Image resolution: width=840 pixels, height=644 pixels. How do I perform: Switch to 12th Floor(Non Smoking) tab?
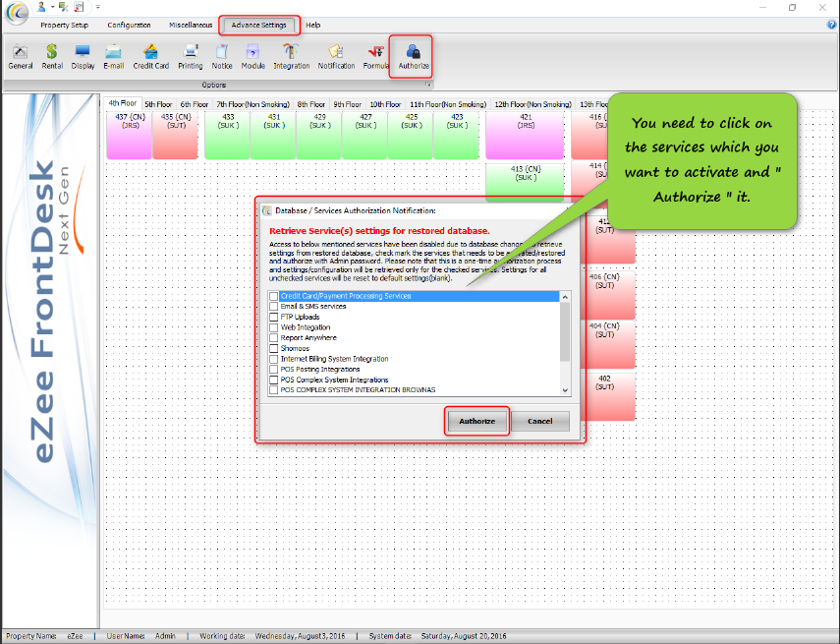(x=532, y=104)
